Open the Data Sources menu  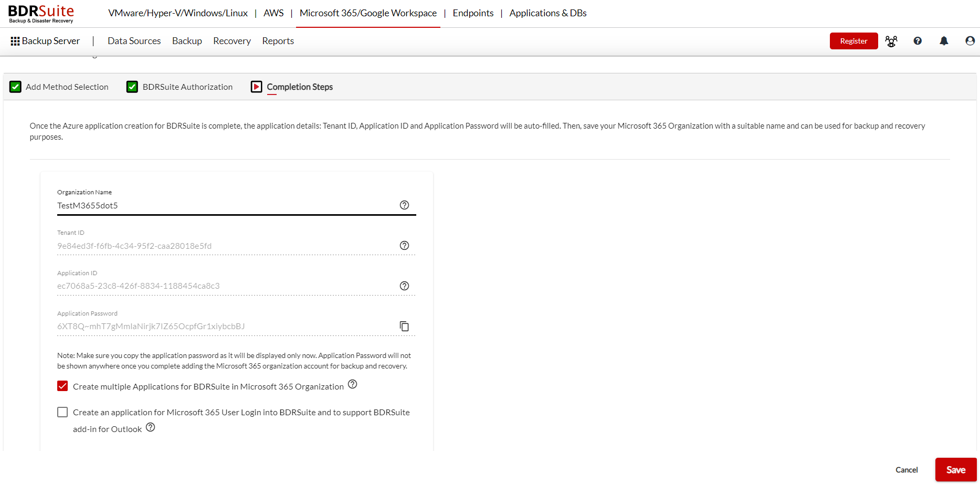tap(134, 41)
